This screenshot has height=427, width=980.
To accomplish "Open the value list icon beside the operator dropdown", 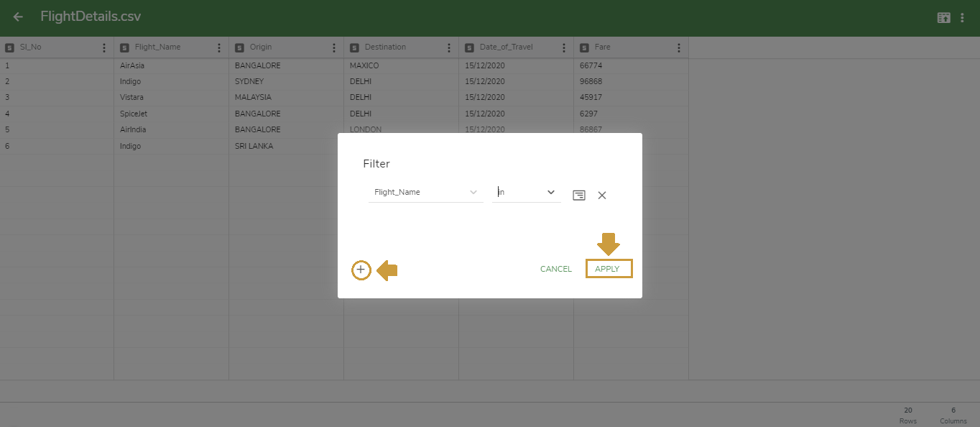I will pos(579,195).
